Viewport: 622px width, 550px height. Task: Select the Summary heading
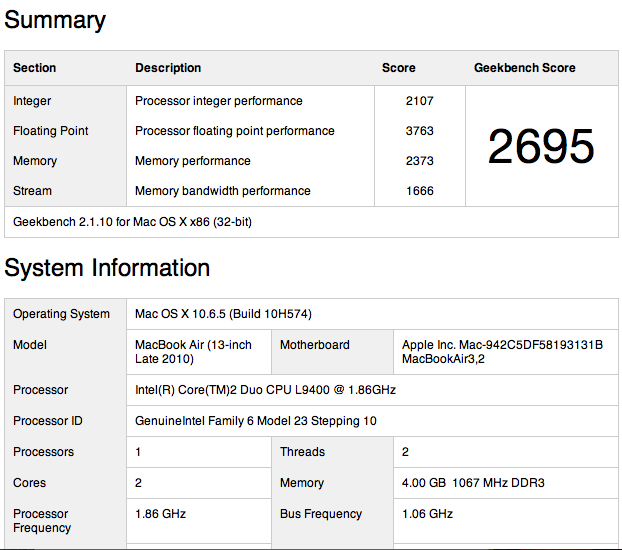point(55,20)
